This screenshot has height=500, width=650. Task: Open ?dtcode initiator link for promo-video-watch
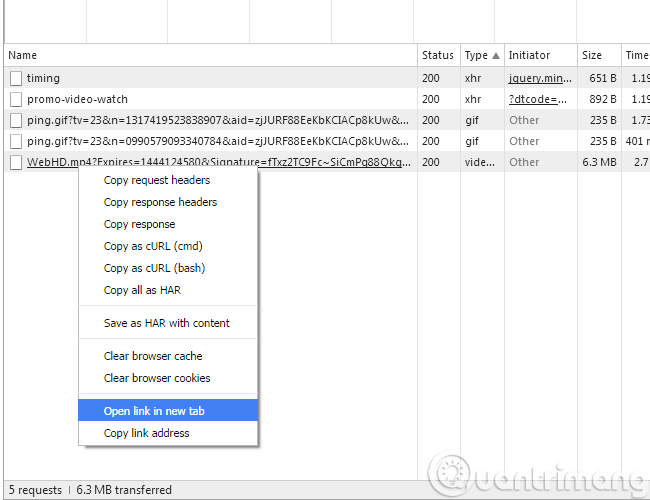(538, 99)
